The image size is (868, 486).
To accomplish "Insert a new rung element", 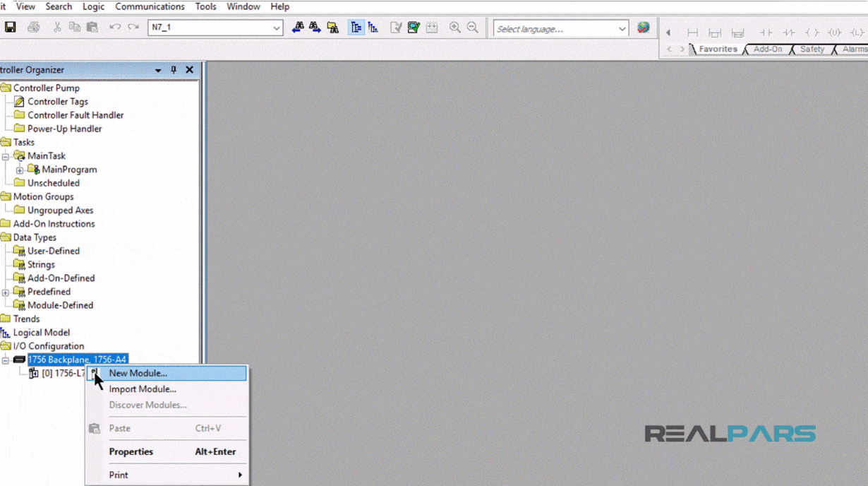I will [x=693, y=32].
